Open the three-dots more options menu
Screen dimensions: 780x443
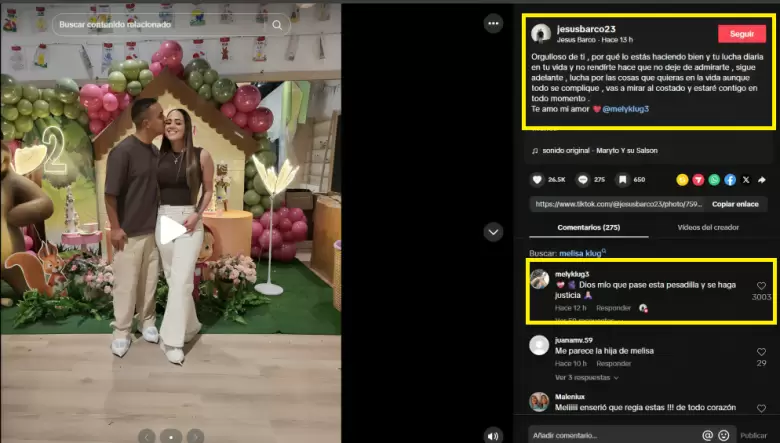pyautogui.click(x=492, y=23)
